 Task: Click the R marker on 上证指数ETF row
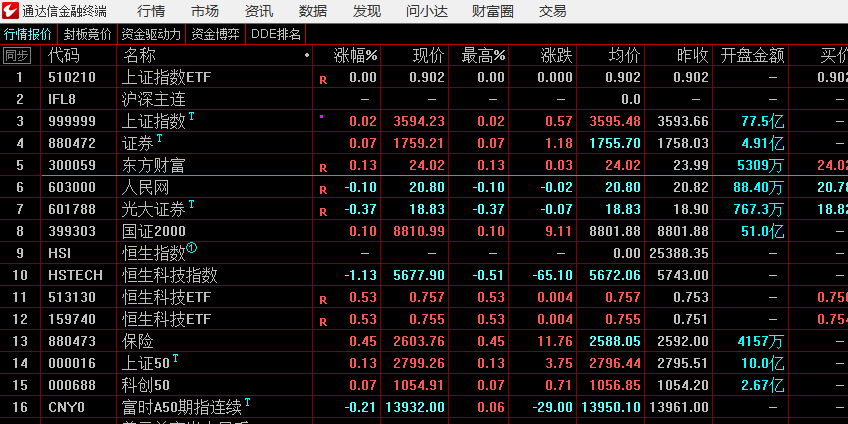pos(323,81)
